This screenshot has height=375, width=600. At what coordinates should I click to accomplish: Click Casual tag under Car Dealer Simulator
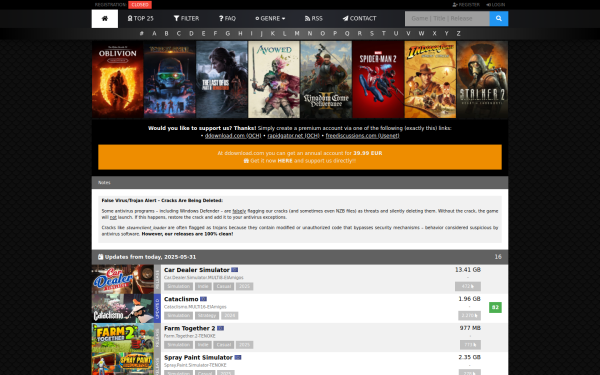pyautogui.click(x=223, y=287)
